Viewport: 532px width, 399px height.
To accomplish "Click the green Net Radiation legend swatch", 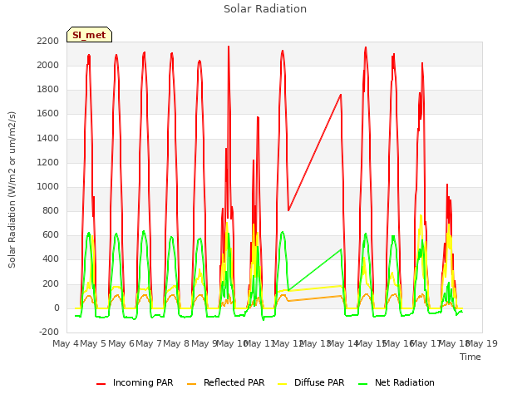I will tap(363, 384).
